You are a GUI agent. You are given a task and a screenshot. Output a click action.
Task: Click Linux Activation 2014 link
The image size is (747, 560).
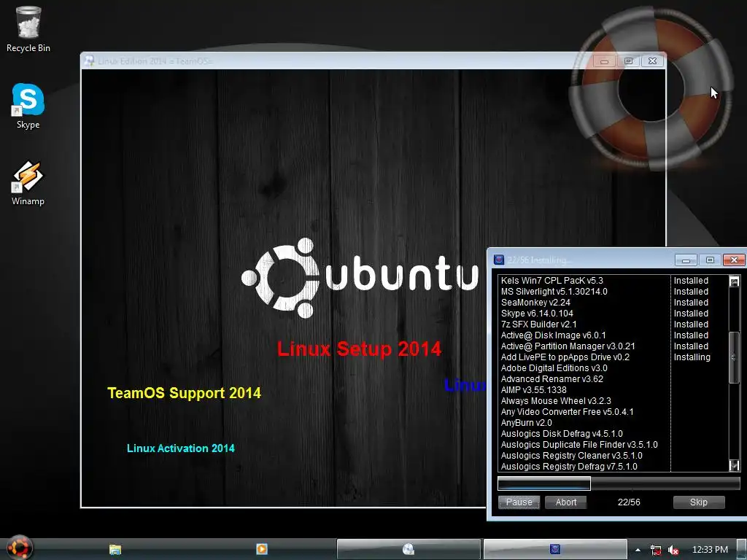point(181,448)
